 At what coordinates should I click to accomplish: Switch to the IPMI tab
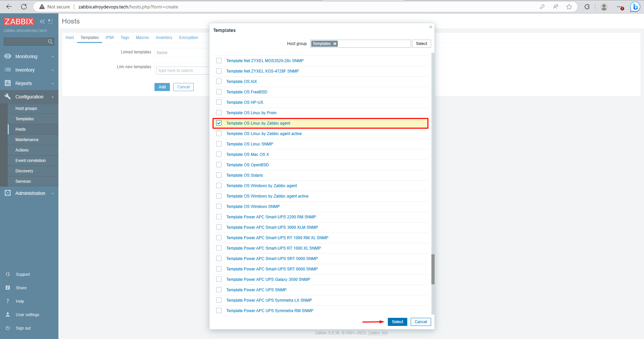[x=110, y=38]
